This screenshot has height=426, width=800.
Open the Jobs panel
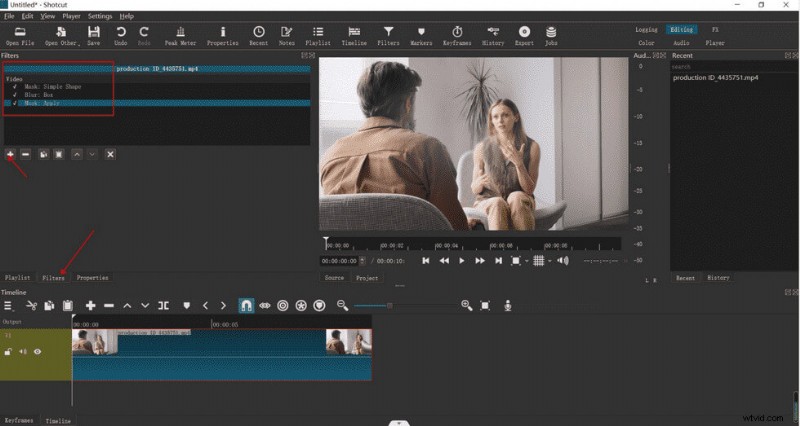(551, 36)
